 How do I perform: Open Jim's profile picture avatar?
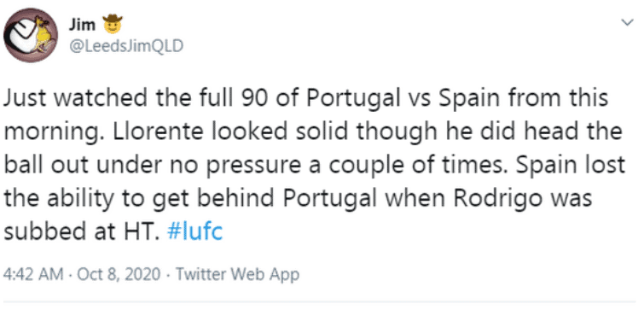pyautogui.click(x=31, y=35)
